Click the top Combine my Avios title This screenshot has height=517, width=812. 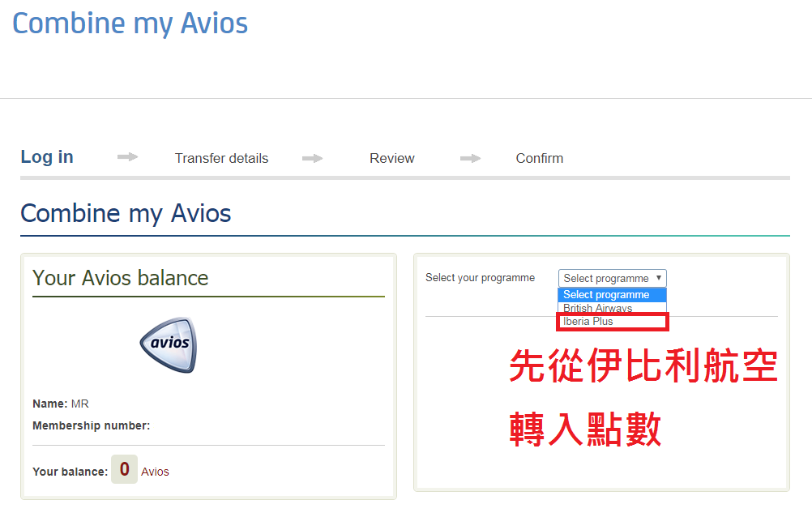pyautogui.click(x=130, y=23)
